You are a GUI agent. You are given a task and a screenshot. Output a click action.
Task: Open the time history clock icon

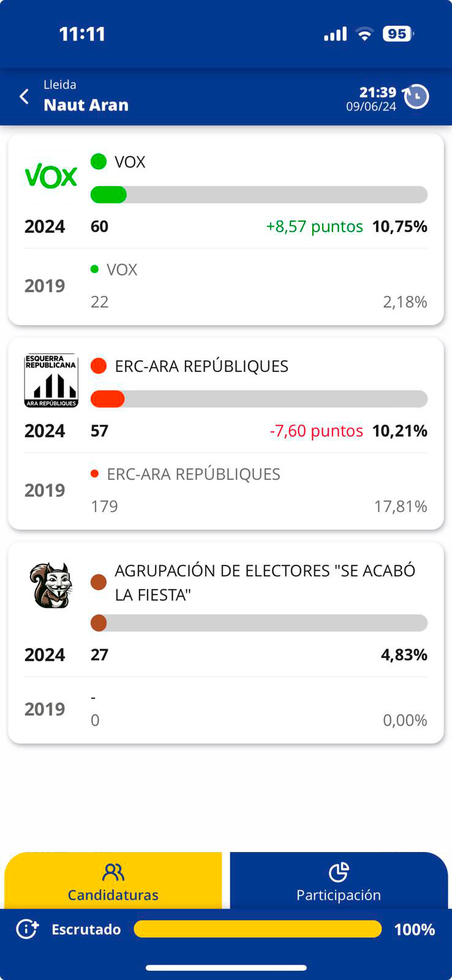pyautogui.click(x=416, y=97)
